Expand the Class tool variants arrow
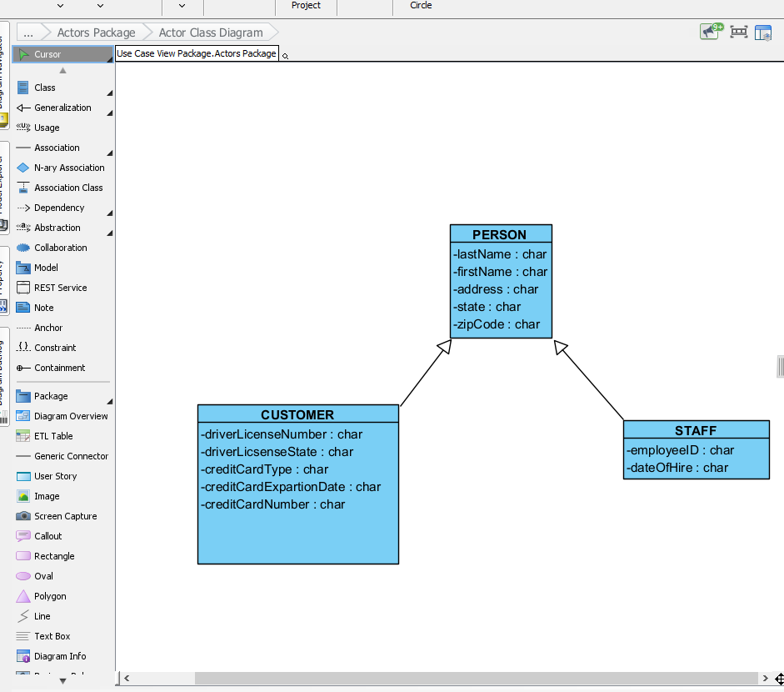Viewport: 784px width, 692px height. click(109, 92)
